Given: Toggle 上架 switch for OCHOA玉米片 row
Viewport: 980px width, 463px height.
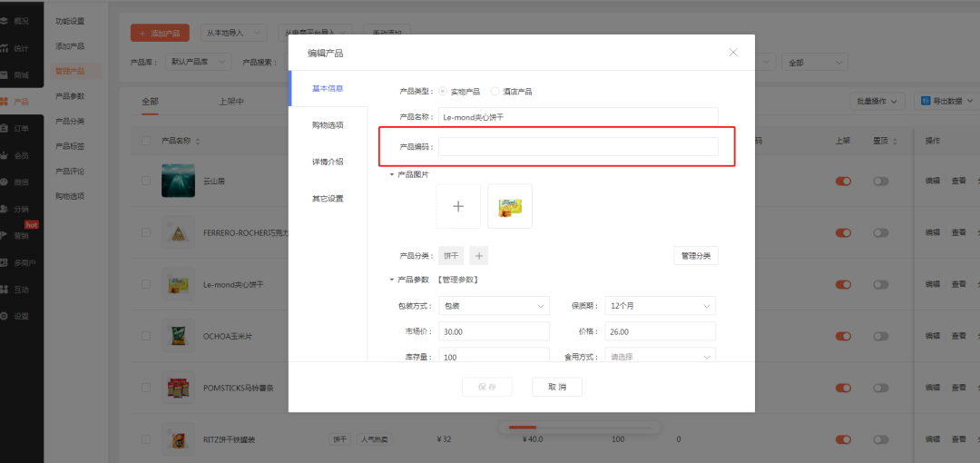Looking at the screenshot, I should (x=843, y=337).
